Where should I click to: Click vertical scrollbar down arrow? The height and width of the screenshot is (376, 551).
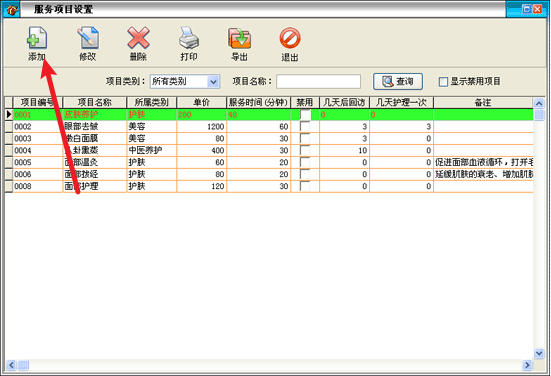click(539, 353)
